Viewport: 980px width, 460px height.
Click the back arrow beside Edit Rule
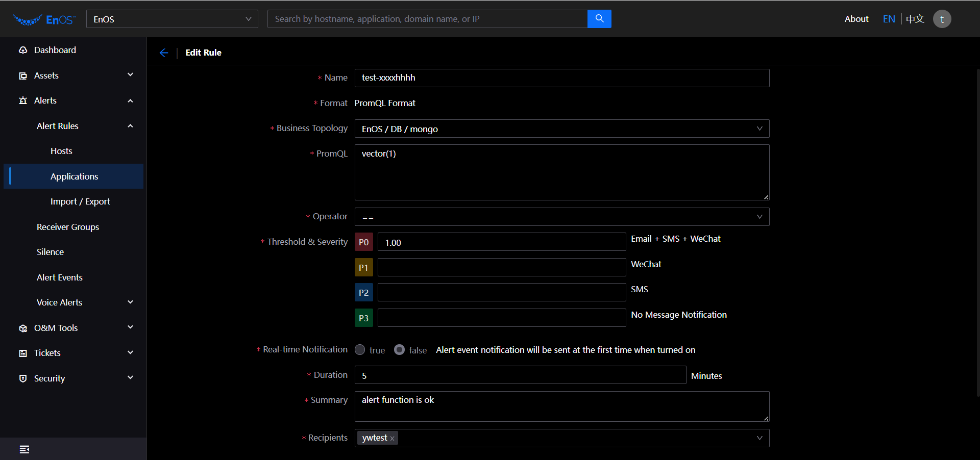click(x=164, y=53)
